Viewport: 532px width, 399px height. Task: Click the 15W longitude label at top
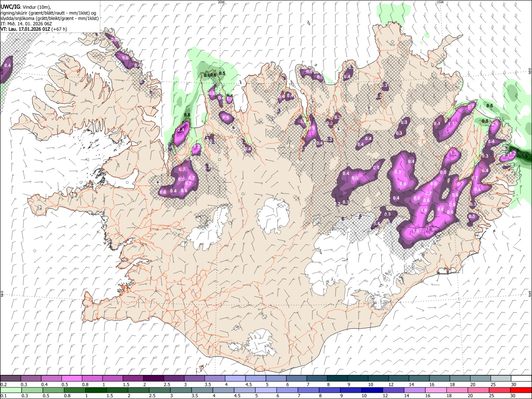(440, 2)
